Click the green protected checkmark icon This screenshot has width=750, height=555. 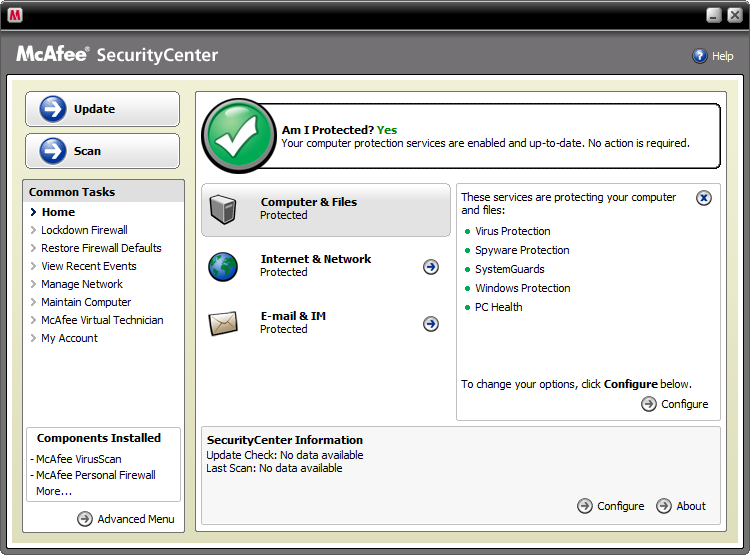point(238,136)
